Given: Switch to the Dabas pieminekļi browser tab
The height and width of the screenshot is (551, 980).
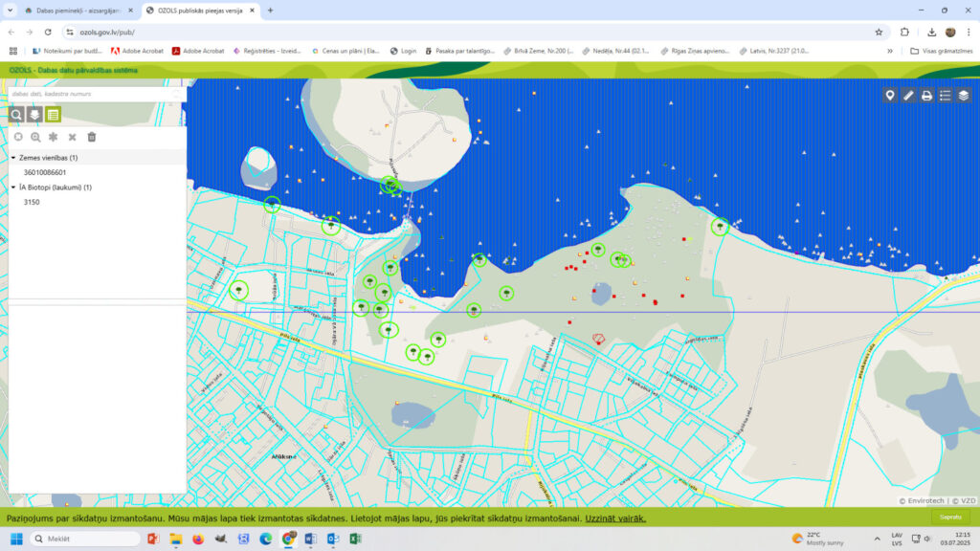Looking at the screenshot, I should point(72,10).
